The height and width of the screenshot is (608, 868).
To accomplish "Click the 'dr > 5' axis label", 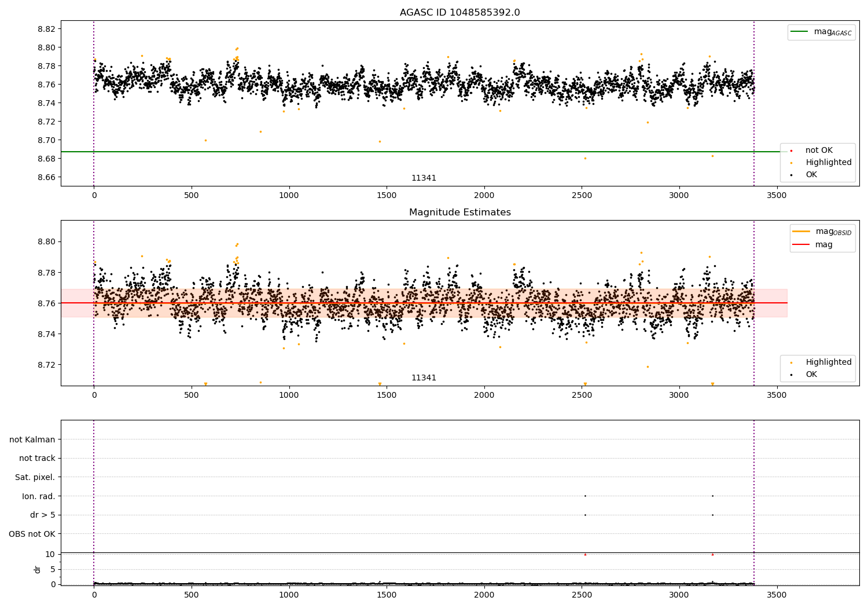I will 43,515.
